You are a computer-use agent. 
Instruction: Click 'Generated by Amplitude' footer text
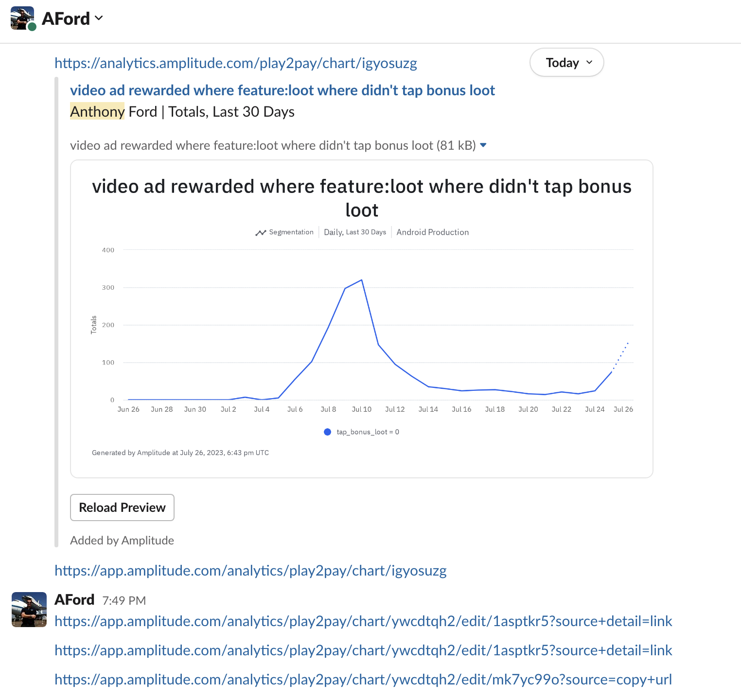180,453
